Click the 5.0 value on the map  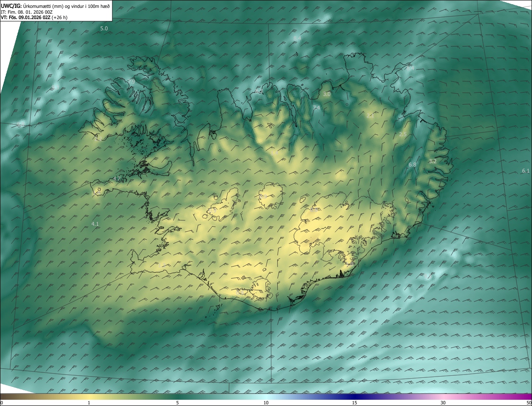[104, 28]
